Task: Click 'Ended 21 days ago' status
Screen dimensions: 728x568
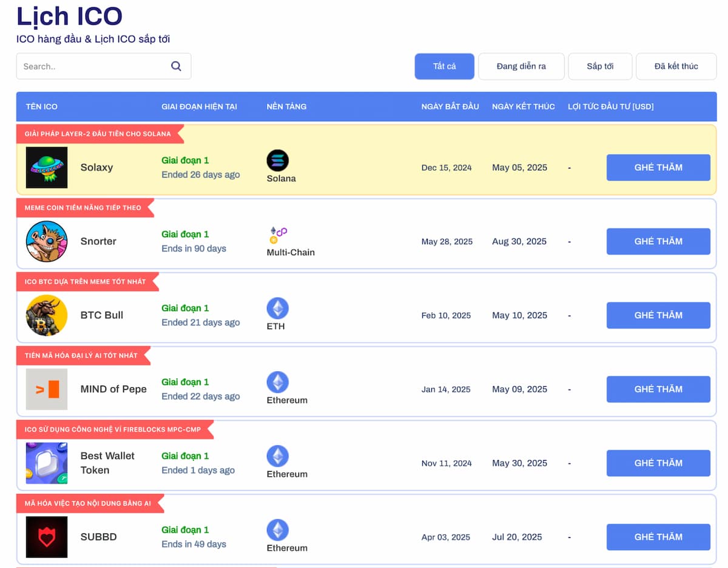Action: coord(201,322)
